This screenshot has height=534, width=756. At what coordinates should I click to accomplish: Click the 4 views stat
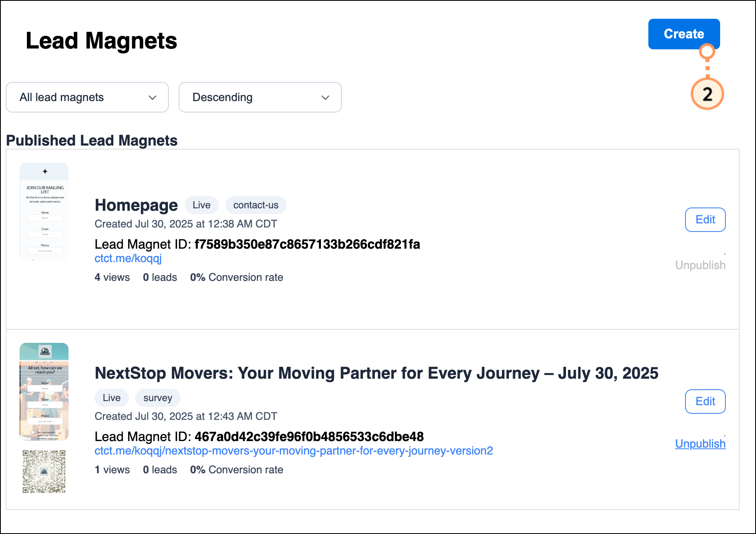pos(112,277)
